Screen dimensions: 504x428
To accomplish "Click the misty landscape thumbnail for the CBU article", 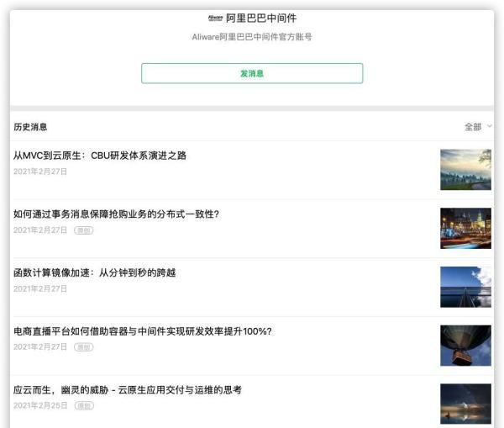I will [465, 170].
